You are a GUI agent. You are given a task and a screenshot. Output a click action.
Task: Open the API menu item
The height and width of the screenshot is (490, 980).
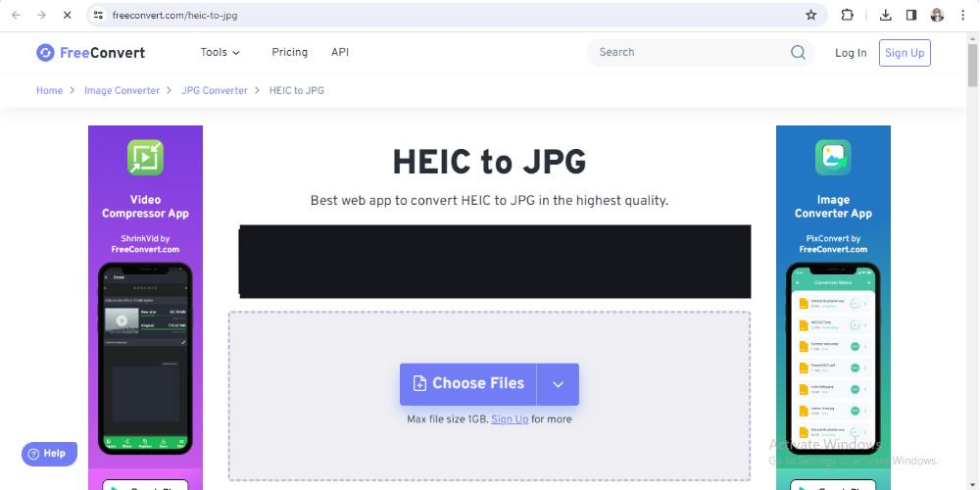point(340,53)
